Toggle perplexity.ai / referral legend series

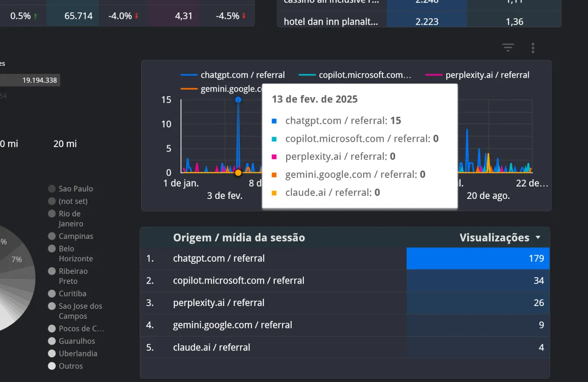487,75
